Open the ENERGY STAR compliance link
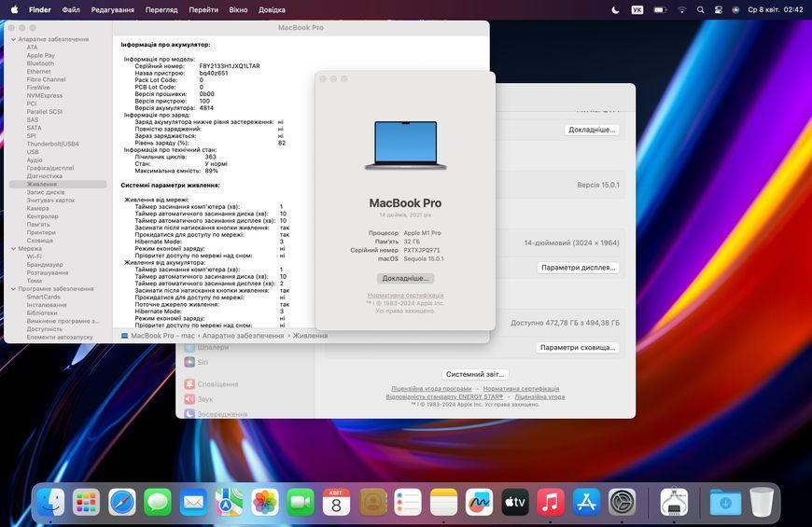812x527 pixels. pyautogui.click(x=444, y=396)
